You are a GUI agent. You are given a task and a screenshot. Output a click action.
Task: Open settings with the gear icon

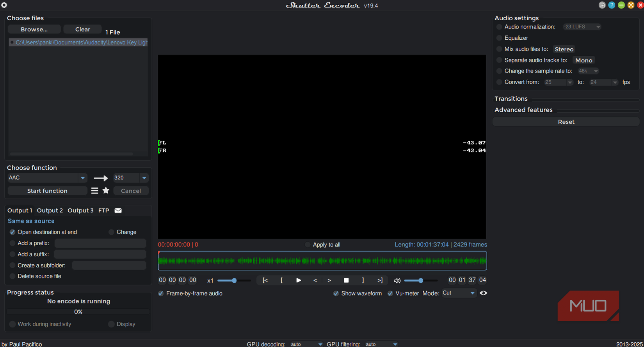pyautogui.click(x=4, y=5)
